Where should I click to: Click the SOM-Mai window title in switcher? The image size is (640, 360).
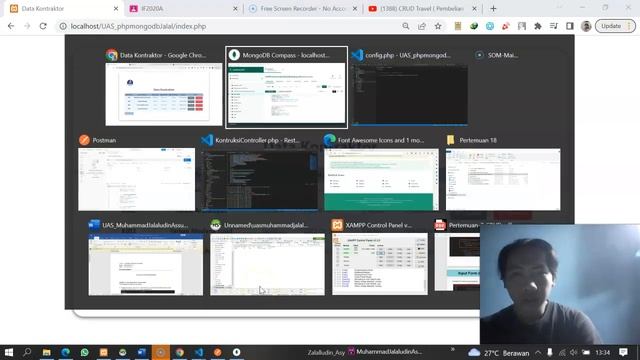coord(503,55)
